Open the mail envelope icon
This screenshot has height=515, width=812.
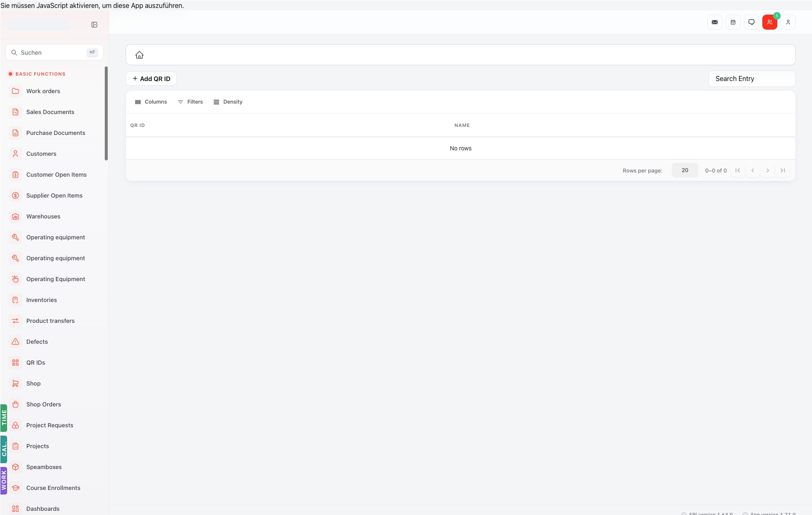tap(715, 22)
